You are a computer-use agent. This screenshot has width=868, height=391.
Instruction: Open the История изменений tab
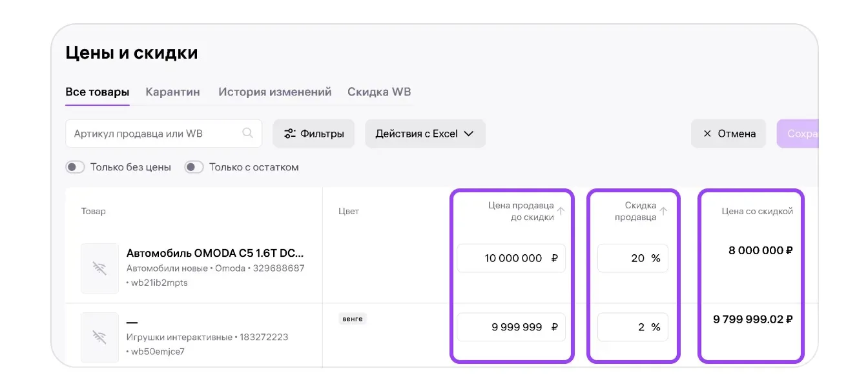[x=274, y=92]
